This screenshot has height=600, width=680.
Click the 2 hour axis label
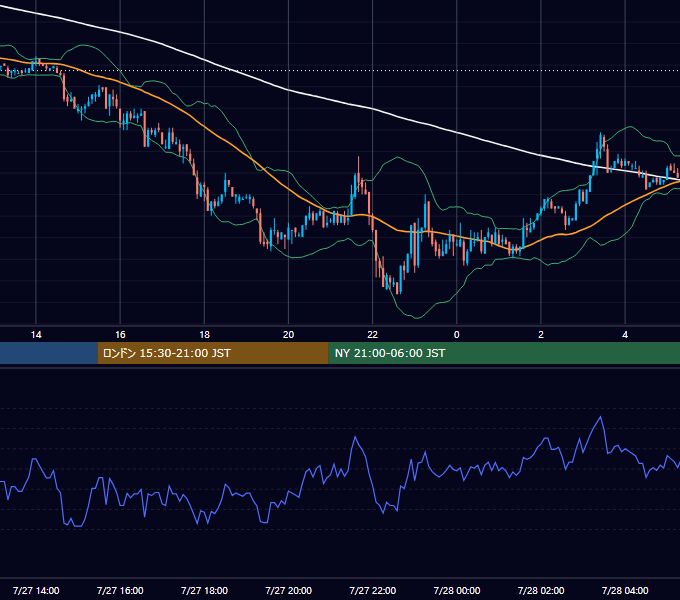tap(541, 334)
